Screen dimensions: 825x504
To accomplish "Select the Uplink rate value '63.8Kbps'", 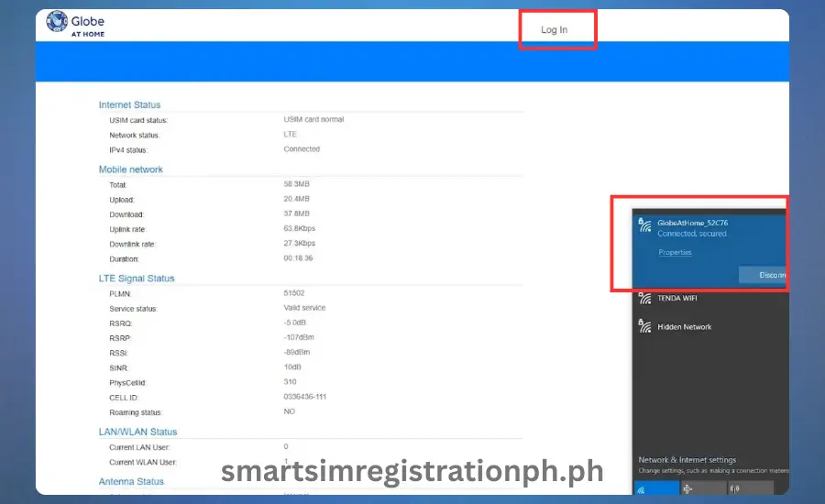I will click(x=300, y=228).
